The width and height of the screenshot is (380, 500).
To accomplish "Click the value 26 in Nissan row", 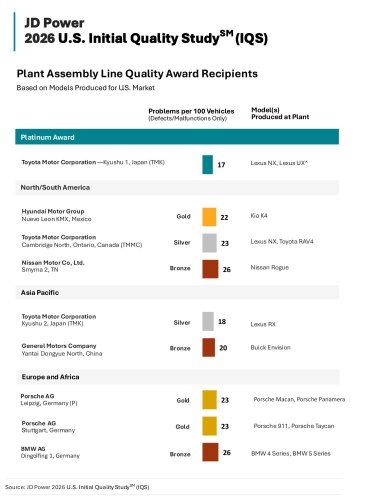I will (x=227, y=269).
